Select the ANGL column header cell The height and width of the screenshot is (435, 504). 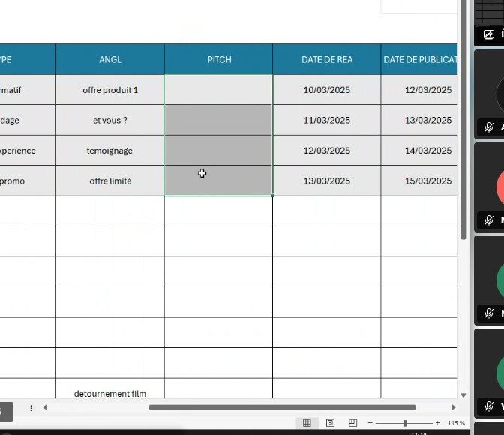point(110,60)
